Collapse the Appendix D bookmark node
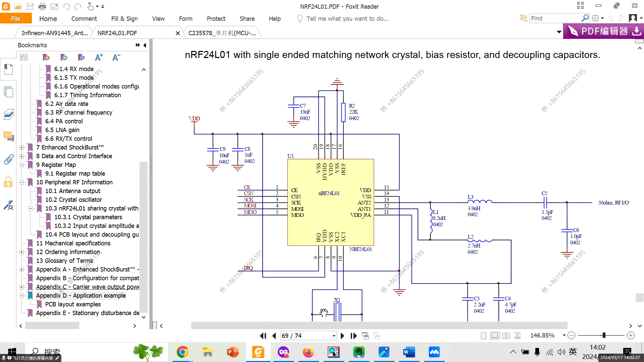Screen dimensions: 644x362 (21, 296)
